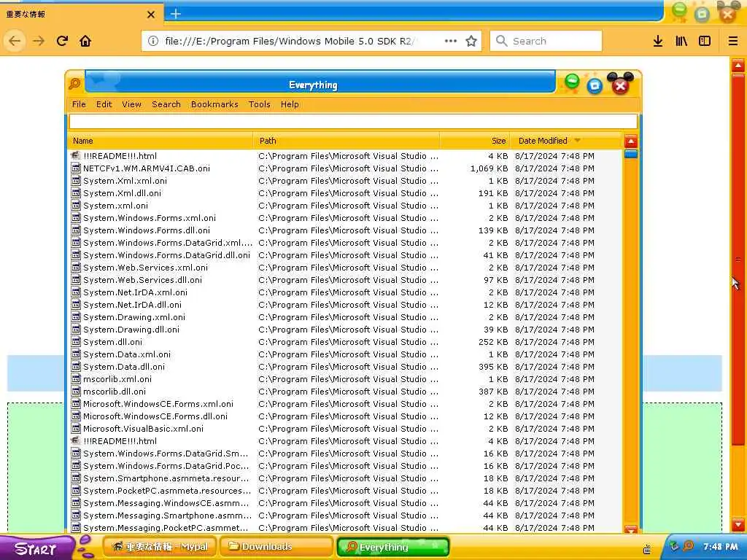Screen dimensions: 747x560
Task: Open the View menu
Action: pyautogui.click(x=131, y=104)
